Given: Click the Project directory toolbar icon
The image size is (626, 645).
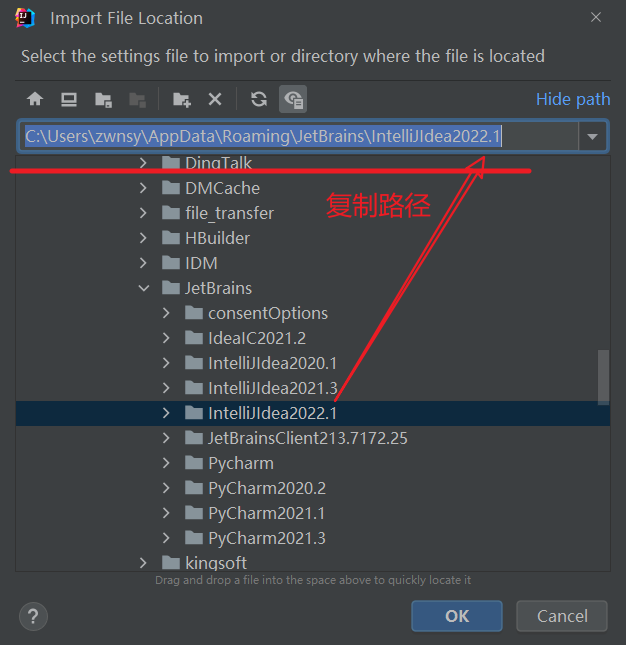Looking at the screenshot, I should coord(103,99).
